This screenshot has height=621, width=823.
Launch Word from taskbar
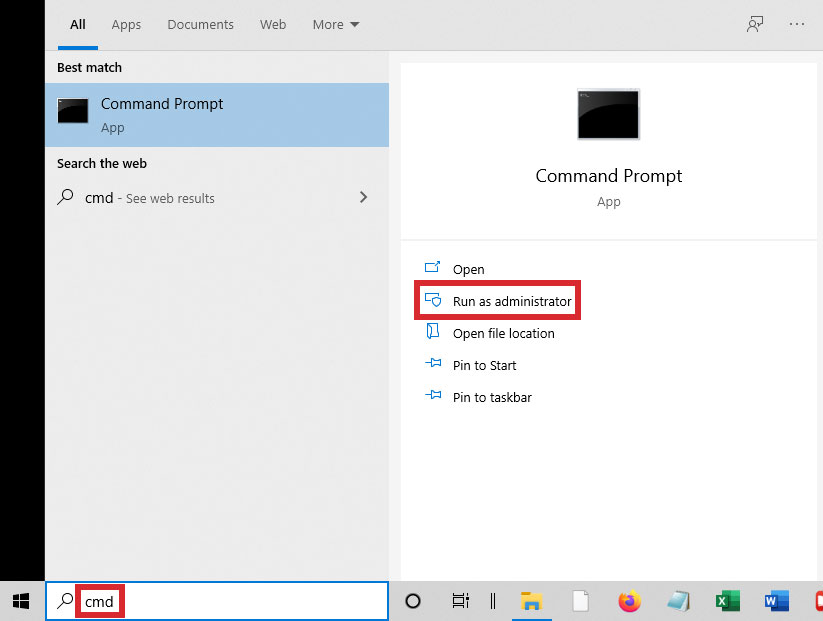[776, 601]
